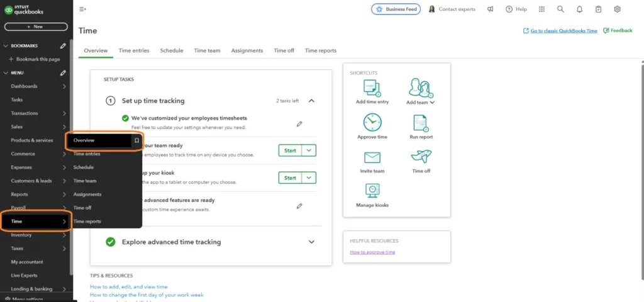
Task: Collapse the MENU section
Action: click(x=5, y=73)
